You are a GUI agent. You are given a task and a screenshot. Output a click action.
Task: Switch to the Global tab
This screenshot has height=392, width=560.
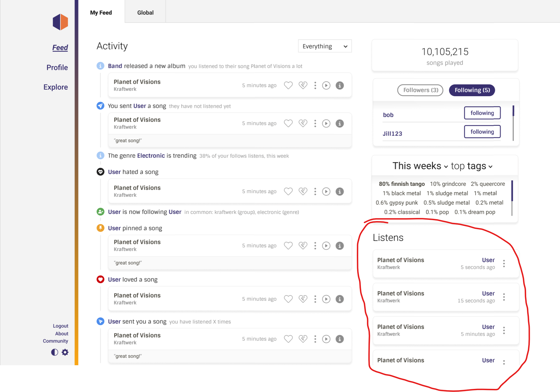[145, 12]
